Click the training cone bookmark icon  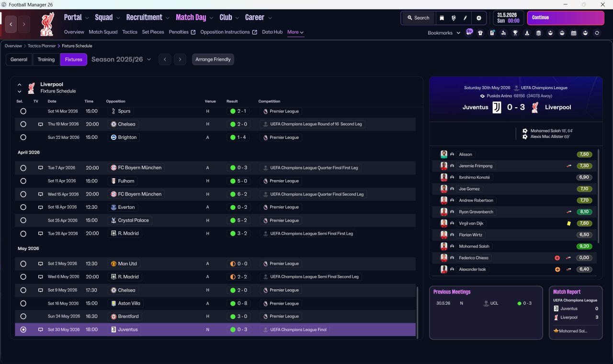point(527,33)
